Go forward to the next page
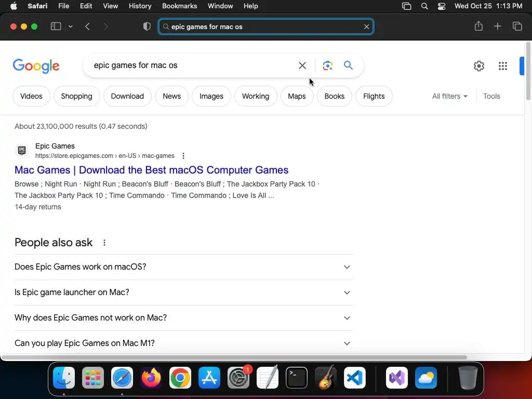The image size is (532, 399). tap(105, 26)
